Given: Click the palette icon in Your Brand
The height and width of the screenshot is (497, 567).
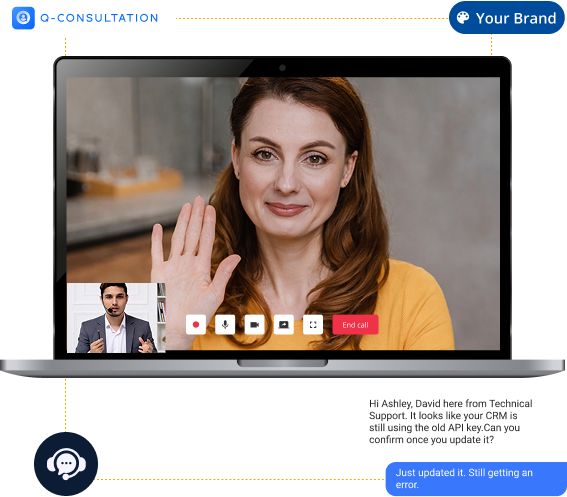Looking at the screenshot, I should 462,17.
